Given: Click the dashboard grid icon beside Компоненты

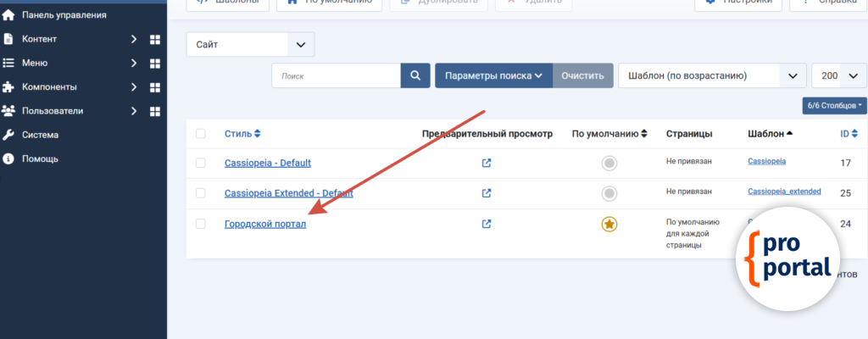Looking at the screenshot, I should pos(155,87).
